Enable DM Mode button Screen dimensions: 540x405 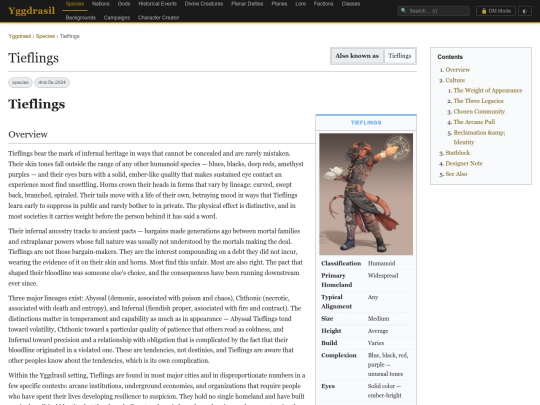(496, 11)
